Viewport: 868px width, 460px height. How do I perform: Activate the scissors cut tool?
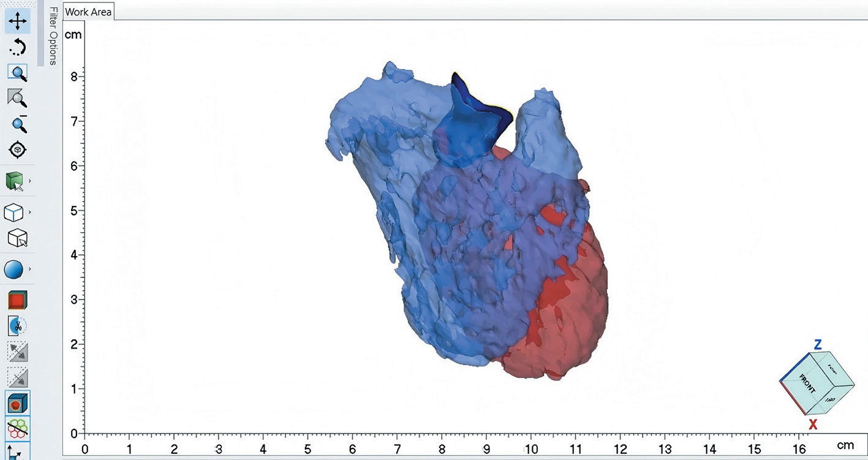[18, 326]
